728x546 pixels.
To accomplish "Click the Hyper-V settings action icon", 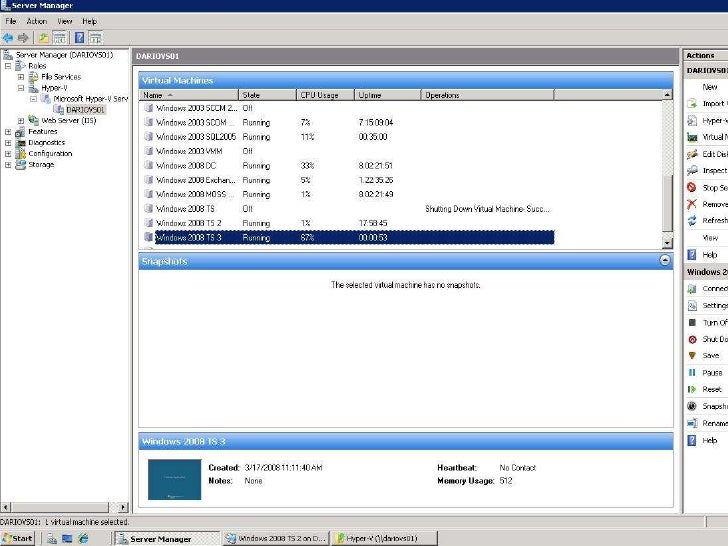I will click(692, 121).
